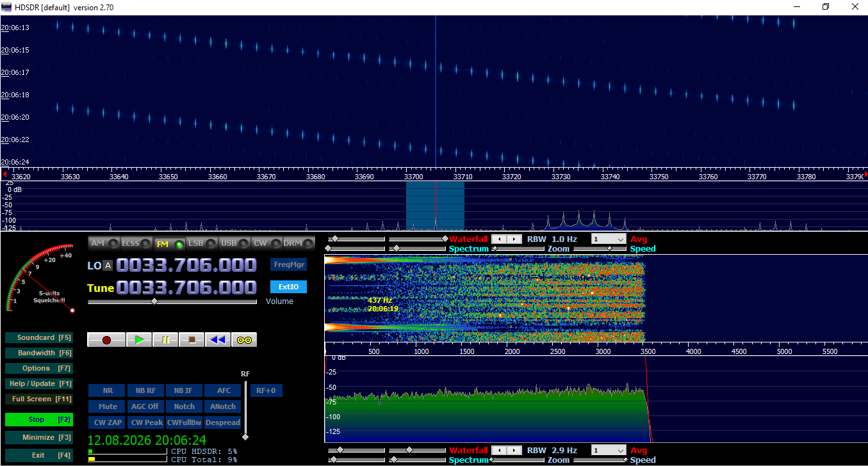Open Soundcard [F5] settings

click(38, 337)
